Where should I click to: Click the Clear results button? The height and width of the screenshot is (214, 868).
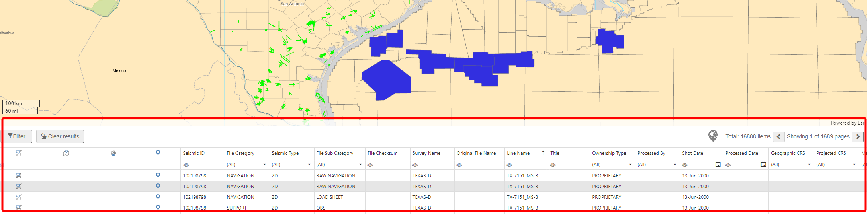tap(60, 136)
